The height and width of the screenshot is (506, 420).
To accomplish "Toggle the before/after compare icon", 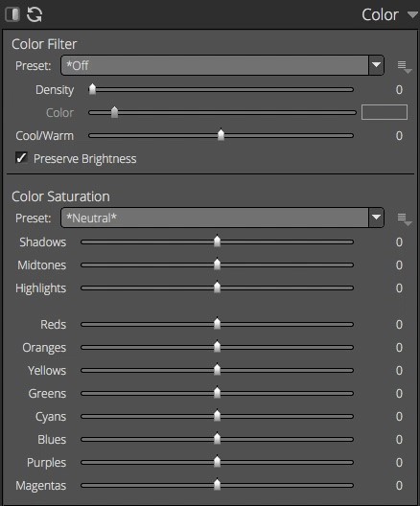I will 12,14.
